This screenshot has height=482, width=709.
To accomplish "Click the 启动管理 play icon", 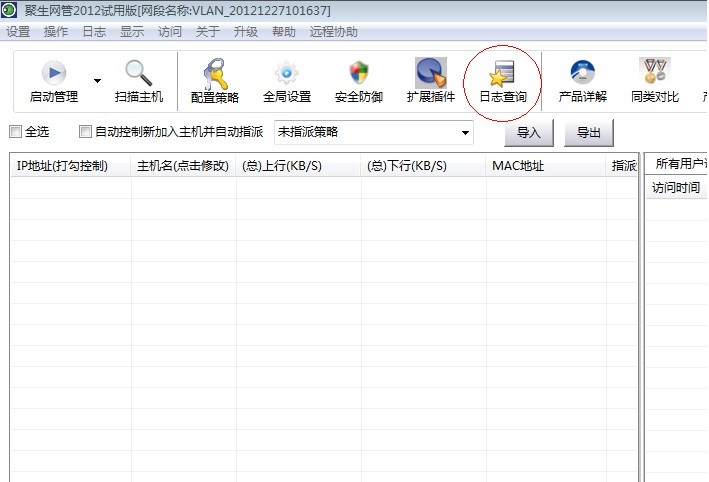I will 54,73.
